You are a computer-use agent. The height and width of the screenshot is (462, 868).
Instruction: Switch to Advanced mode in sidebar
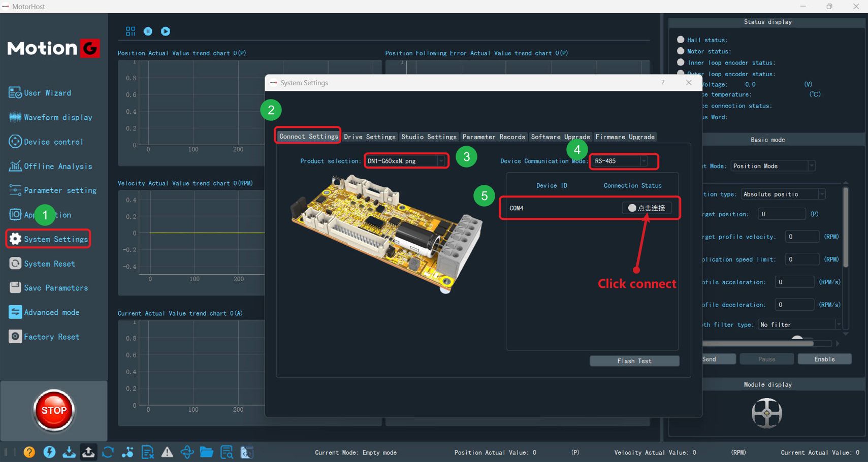[44, 312]
